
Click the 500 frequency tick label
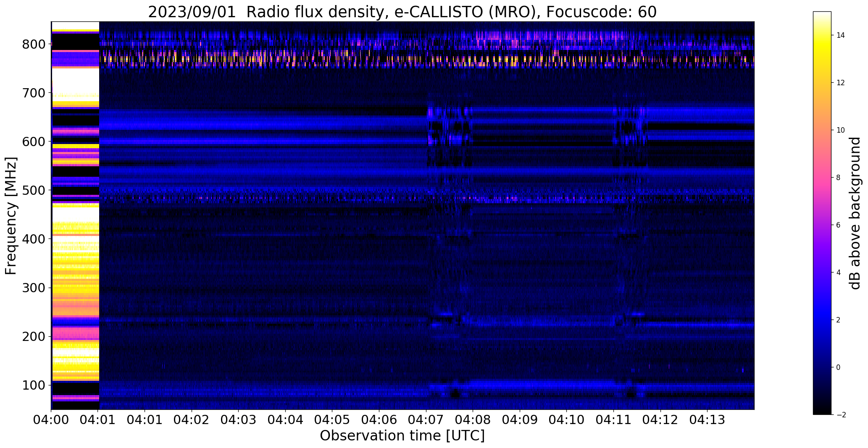pos(34,190)
